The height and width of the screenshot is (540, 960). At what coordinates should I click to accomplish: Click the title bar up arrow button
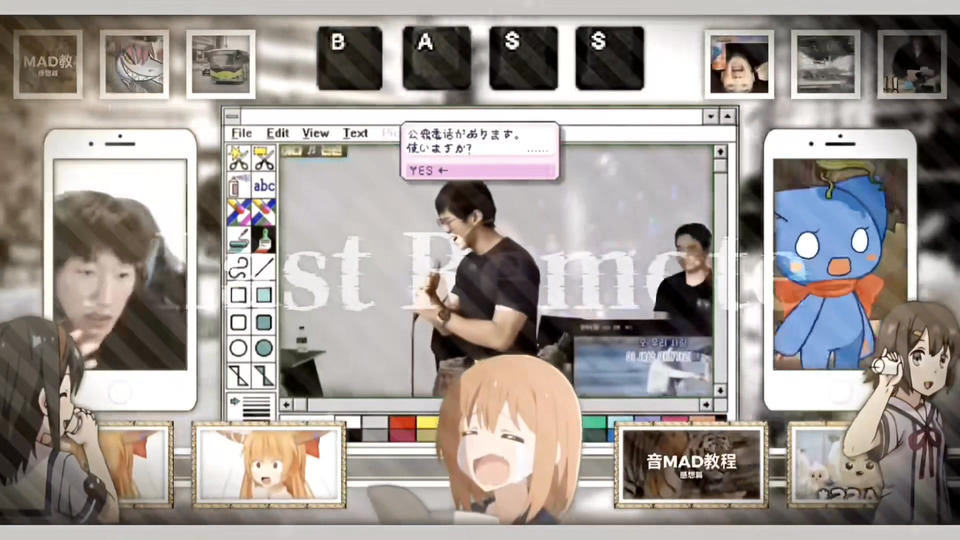pos(727,116)
